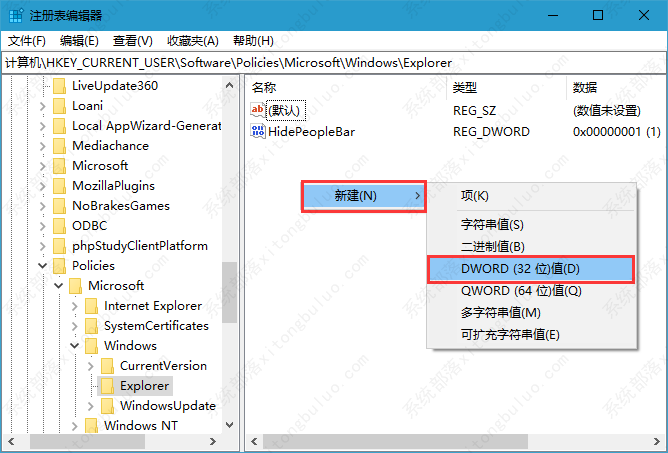Click the HidePeopleBar DWORD value icon

[x=258, y=131]
